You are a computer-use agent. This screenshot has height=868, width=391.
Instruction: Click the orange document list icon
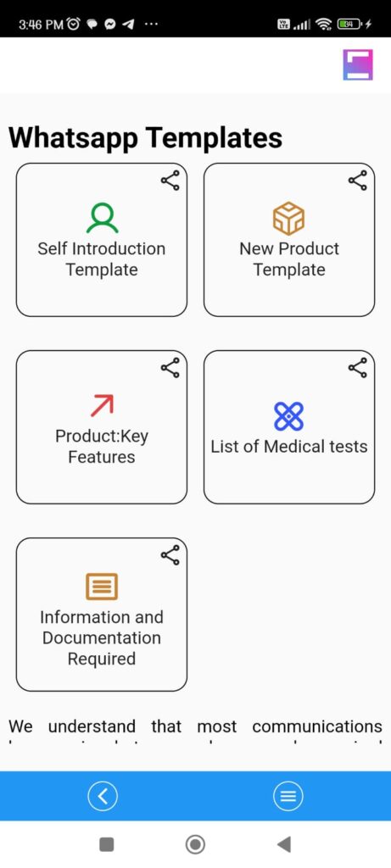(x=102, y=587)
